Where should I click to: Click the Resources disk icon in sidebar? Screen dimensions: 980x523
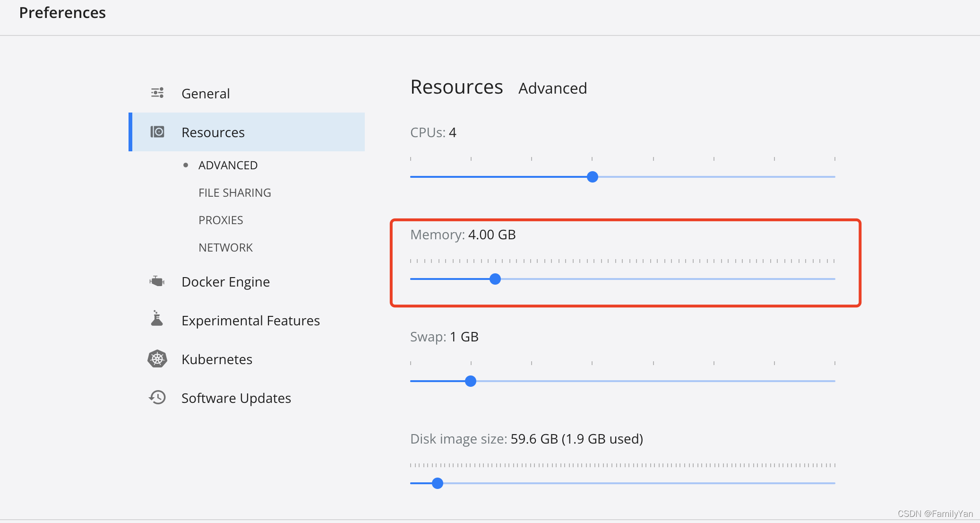tap(157, 132)
